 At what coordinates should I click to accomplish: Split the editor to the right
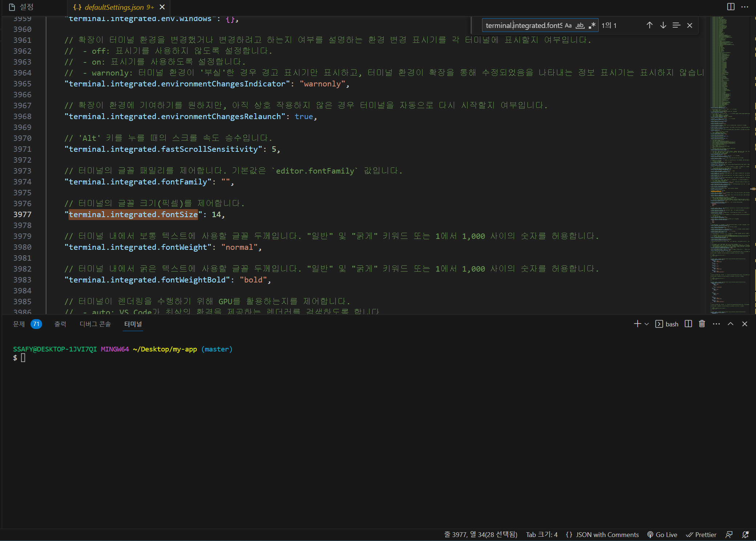pos(731,7)
